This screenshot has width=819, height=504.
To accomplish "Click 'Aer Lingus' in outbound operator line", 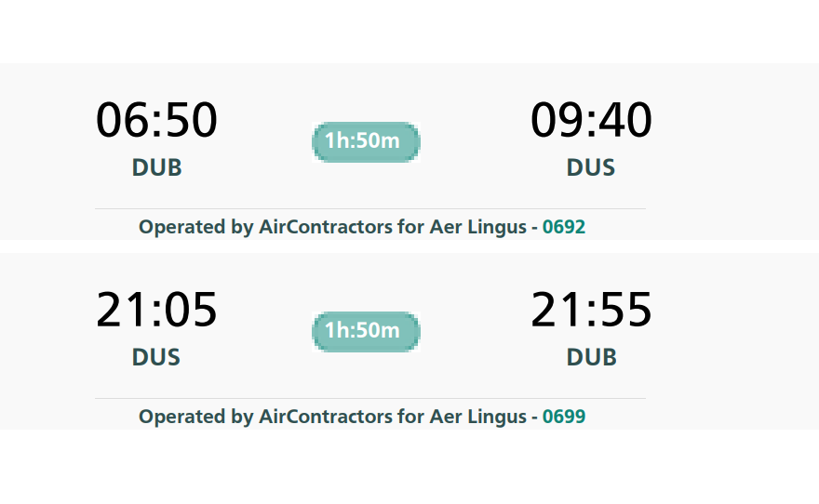I will [478, 228].
